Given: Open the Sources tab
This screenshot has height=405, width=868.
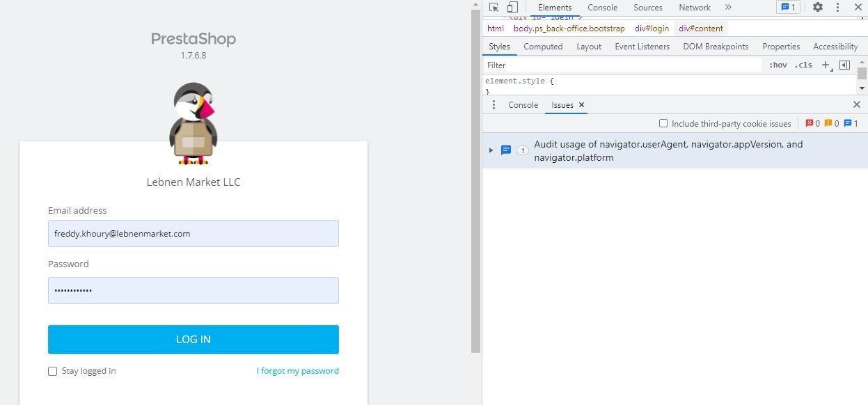Looking at the screenshot, I should [647, 8].
